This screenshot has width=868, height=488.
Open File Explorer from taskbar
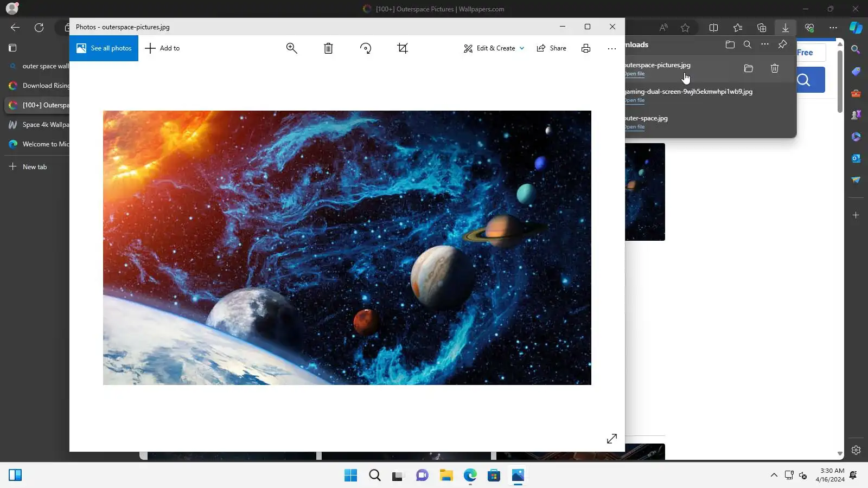pyautogui.click(x=446, y=476)
